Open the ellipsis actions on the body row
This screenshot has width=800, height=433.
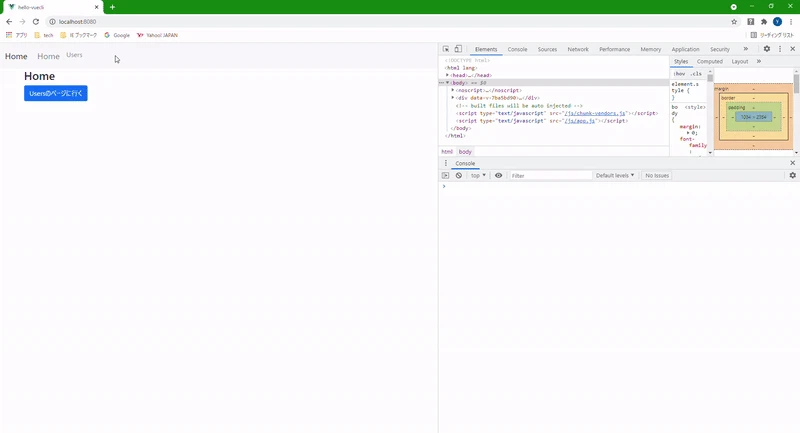(442, 83)
